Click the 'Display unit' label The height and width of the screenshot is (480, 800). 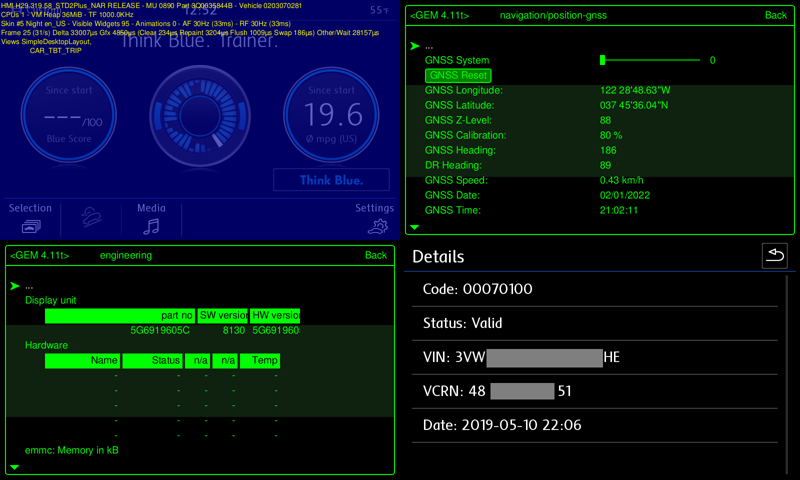point(51,300)
